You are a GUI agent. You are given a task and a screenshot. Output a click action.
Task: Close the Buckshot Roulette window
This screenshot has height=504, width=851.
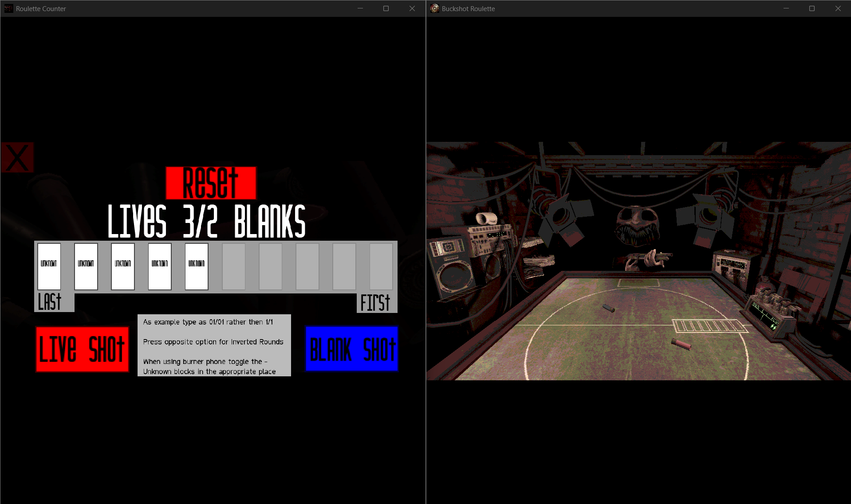click(x=838, y=8)
